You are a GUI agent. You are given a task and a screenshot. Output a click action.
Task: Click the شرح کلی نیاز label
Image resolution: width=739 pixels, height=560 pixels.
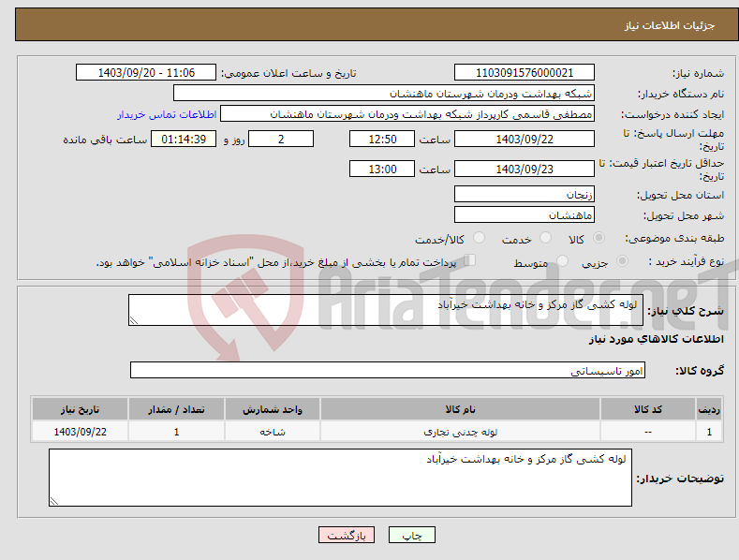coord(686,311)
